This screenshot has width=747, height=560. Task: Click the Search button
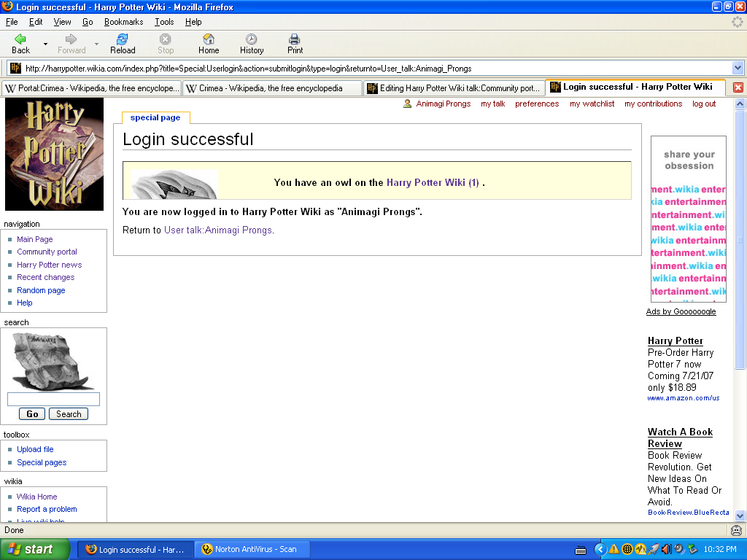click(x=69, y=414)
